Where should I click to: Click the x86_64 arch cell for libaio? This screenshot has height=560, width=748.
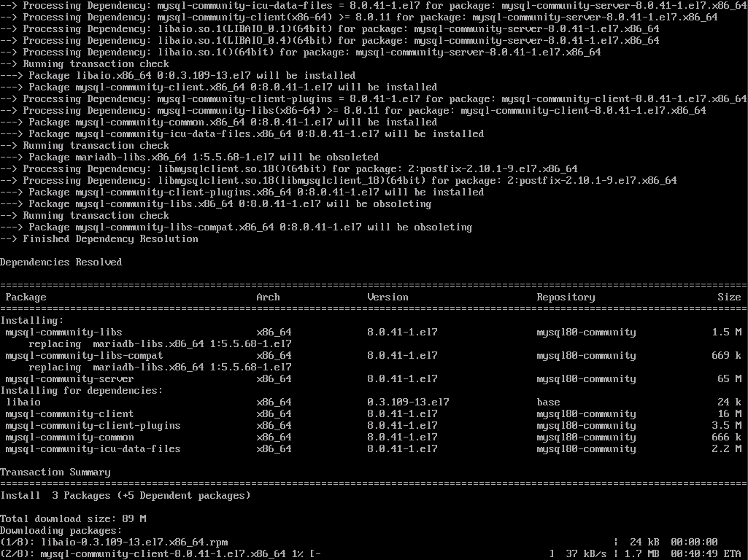tap(274, 402)
